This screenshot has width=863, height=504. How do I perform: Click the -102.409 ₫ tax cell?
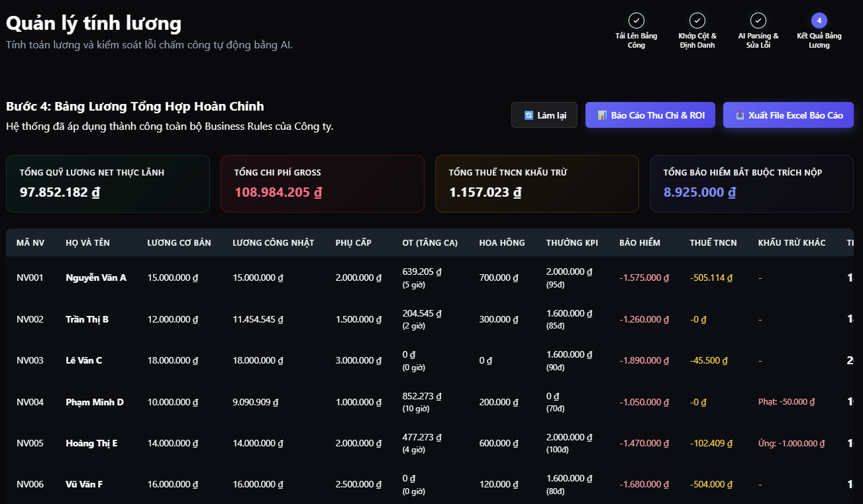711,443
